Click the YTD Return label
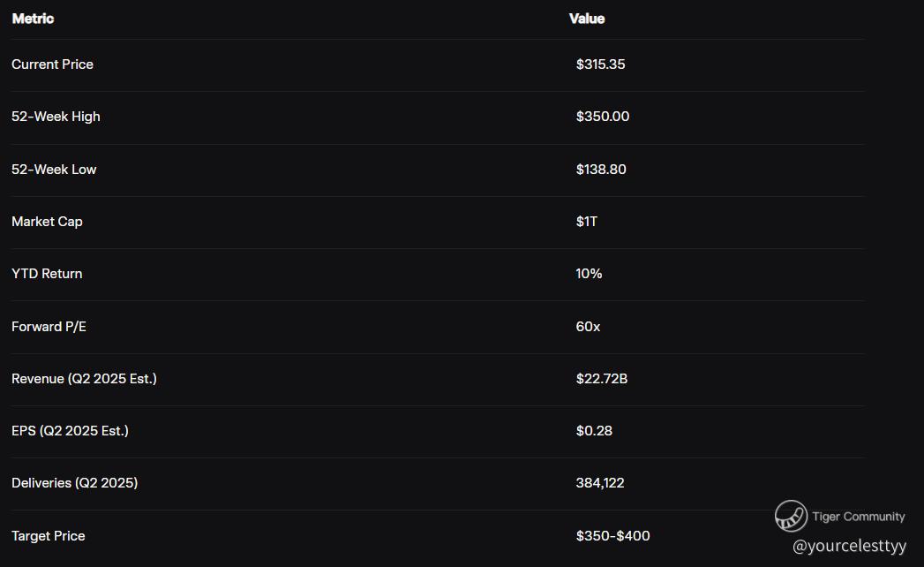This screenshot has width=924, height=567. pos(47,274)
